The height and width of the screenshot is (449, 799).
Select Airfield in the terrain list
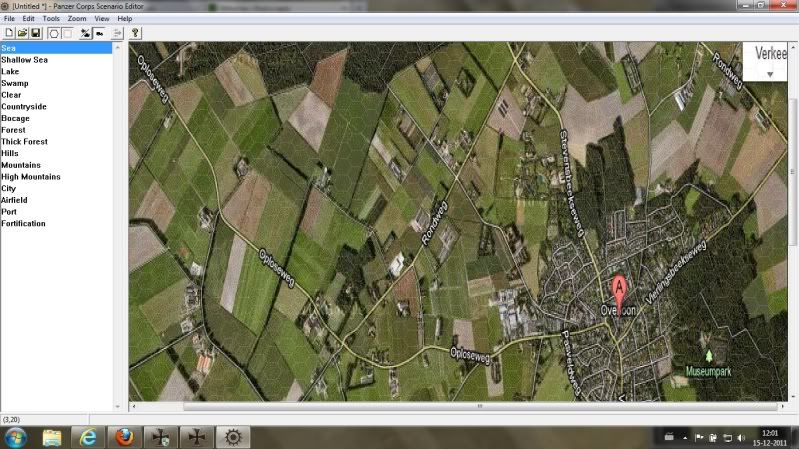coord(14,200)
